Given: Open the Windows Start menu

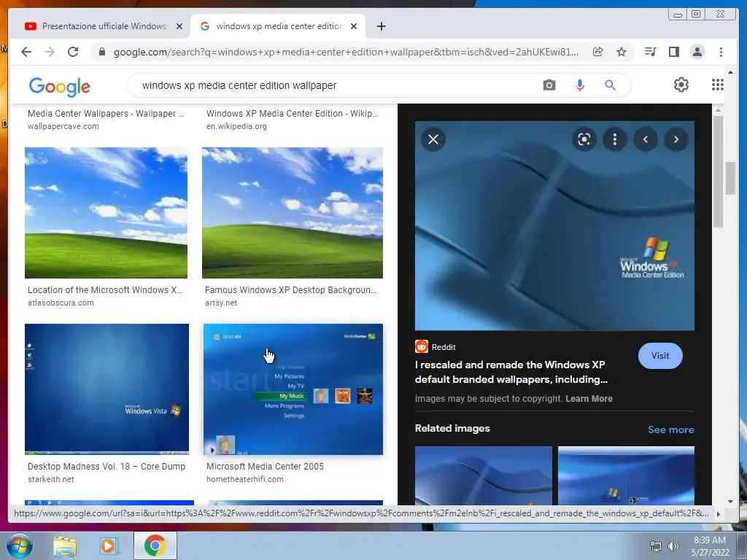Looking at the screenshot, I should pos(19,545).
